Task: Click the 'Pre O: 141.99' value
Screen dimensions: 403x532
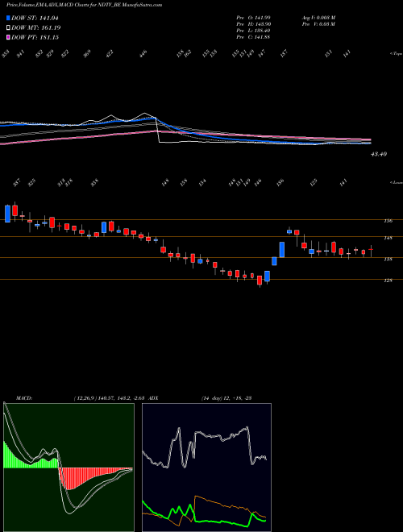Action: (x=253, y=18)
